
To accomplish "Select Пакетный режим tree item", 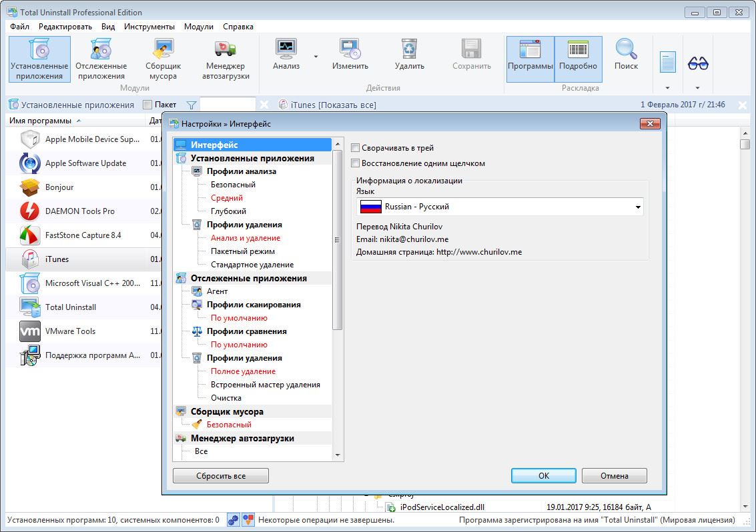I will 242,251.
